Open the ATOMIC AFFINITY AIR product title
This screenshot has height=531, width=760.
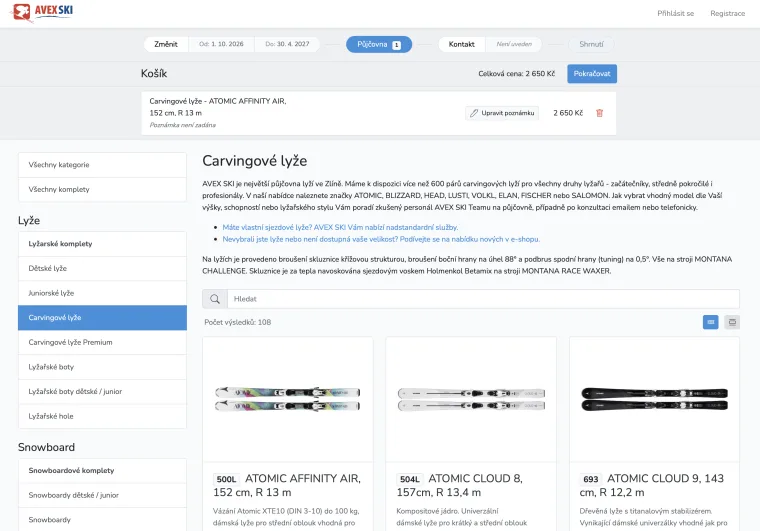click(x=287, y=485)
